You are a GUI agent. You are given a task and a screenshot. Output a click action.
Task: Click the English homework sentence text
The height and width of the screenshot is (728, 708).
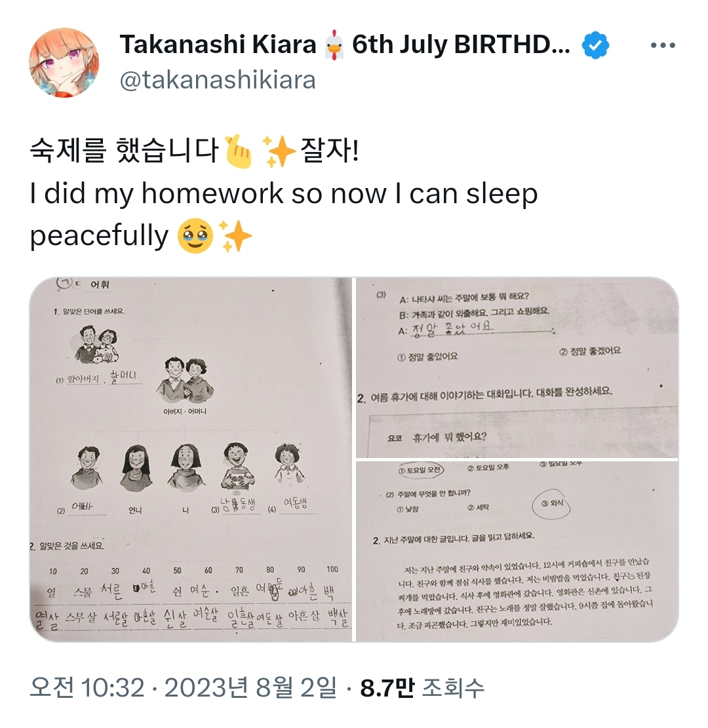click(283, 214)
